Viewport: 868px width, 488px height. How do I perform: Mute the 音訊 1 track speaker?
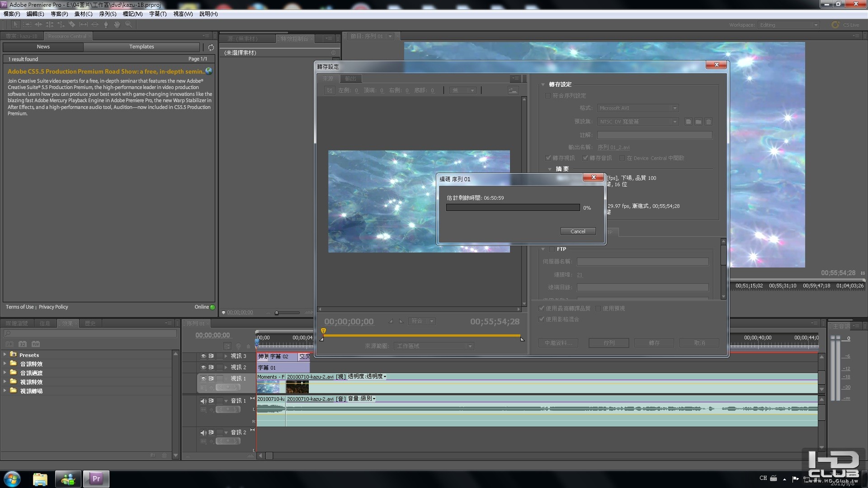point(203,401)
